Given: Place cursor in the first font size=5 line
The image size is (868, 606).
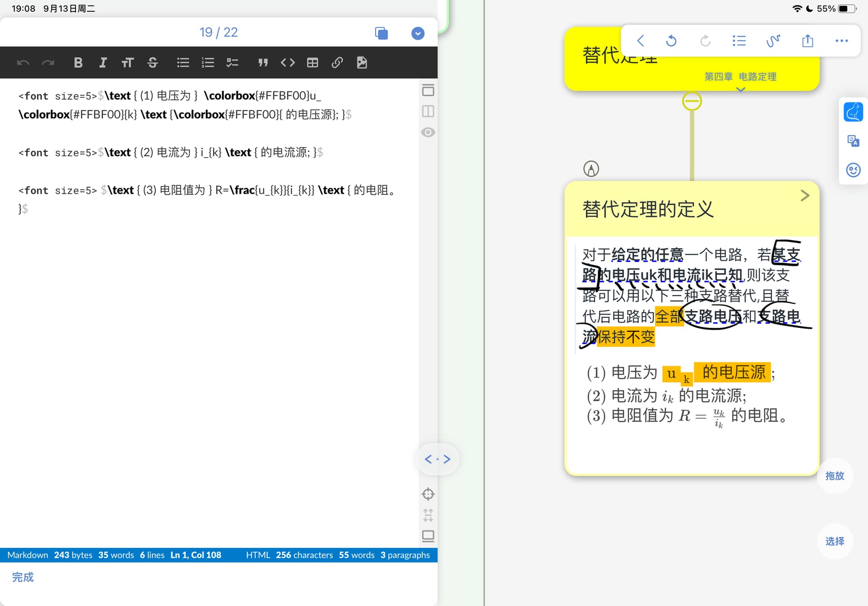Looking at the screenshot, I should (x=185, y=105).
